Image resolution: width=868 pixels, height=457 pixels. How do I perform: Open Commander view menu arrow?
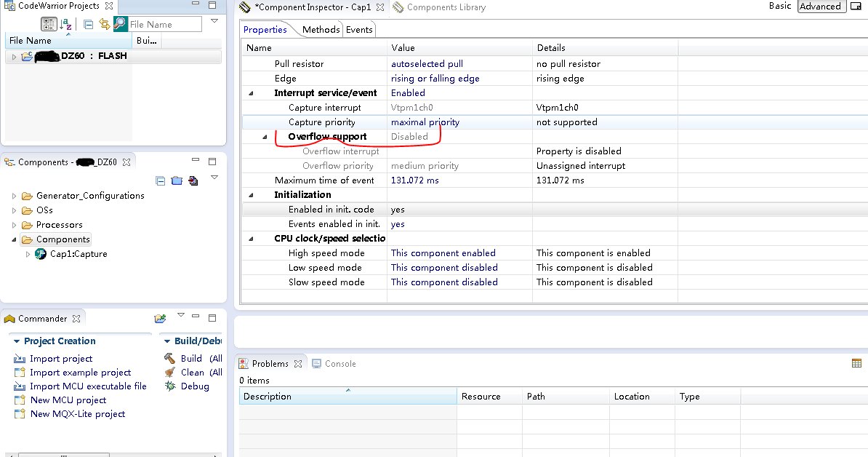click(180, 315)
